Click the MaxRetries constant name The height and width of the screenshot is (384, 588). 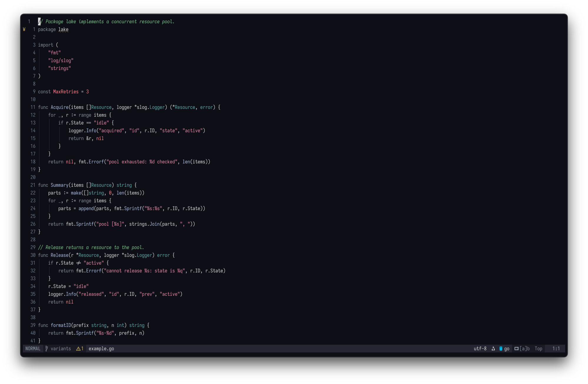click(66, 92)
